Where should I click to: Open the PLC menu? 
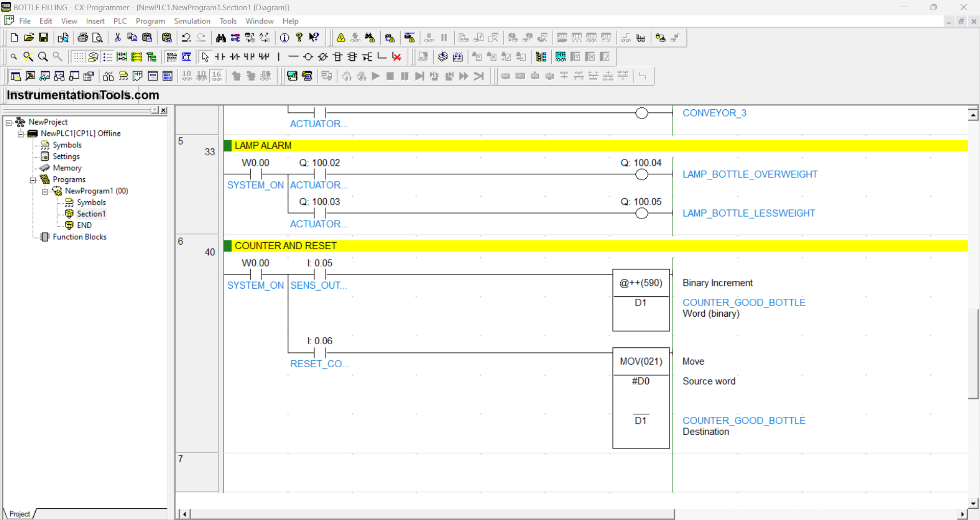pos(120,21)
